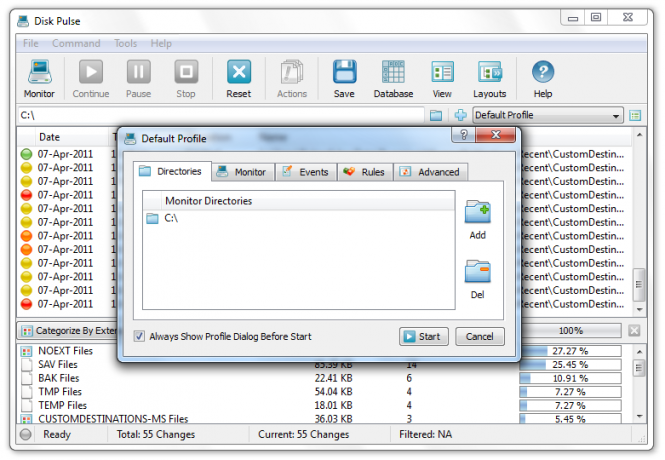
Task: Click the Del directory folder icon
Action: 478,272
